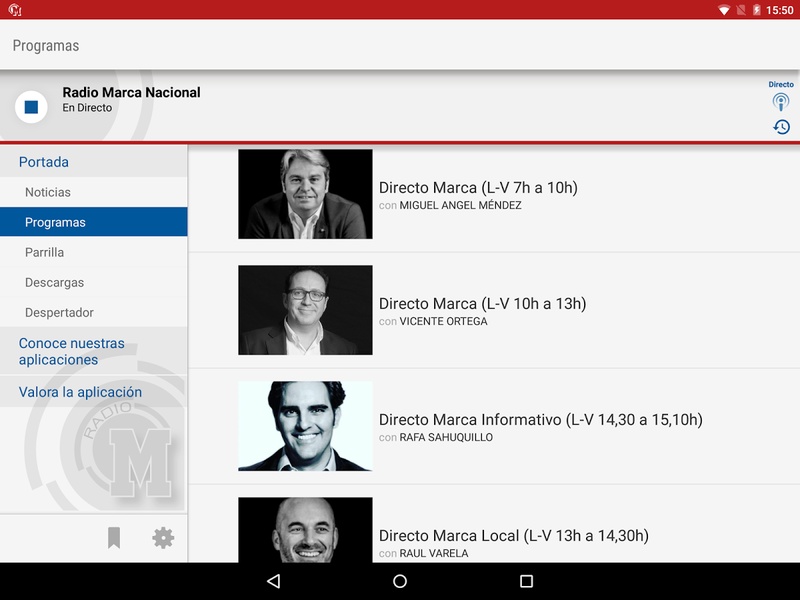
Task: Open Conoce nuestras aplicaciones link
Action: (x=94, y=352)
